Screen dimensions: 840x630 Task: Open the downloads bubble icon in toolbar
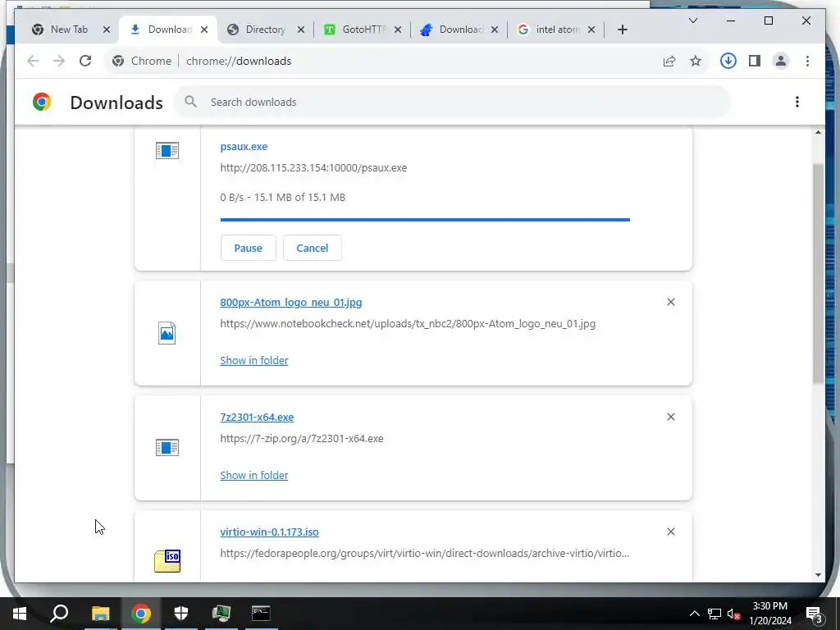pyautogui.click(x=728, y=61)
